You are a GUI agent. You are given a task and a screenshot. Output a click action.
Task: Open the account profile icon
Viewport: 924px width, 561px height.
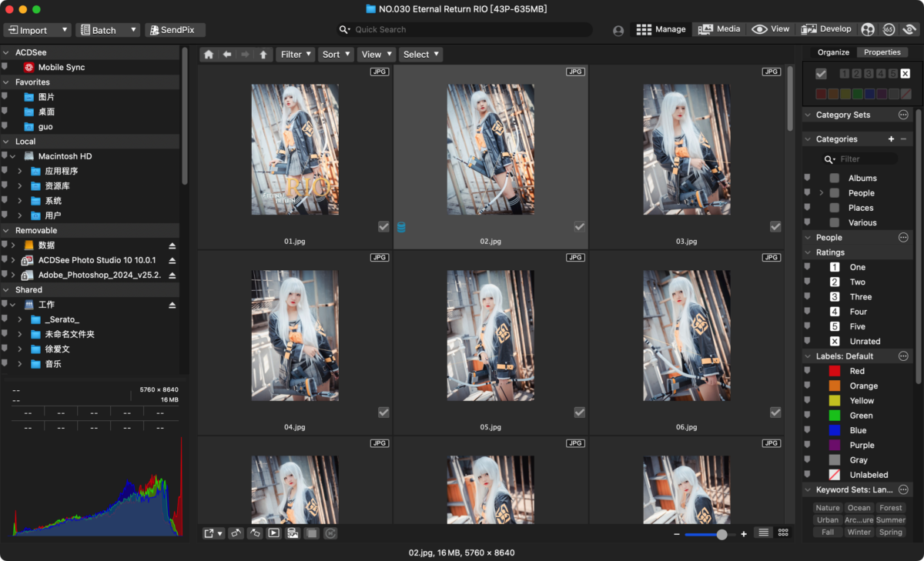coord(618,31)
